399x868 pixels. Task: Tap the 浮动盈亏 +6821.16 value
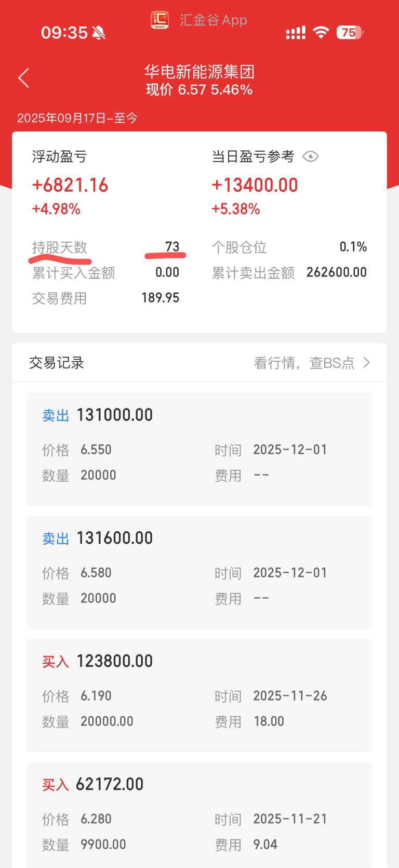tap(70, 185)
